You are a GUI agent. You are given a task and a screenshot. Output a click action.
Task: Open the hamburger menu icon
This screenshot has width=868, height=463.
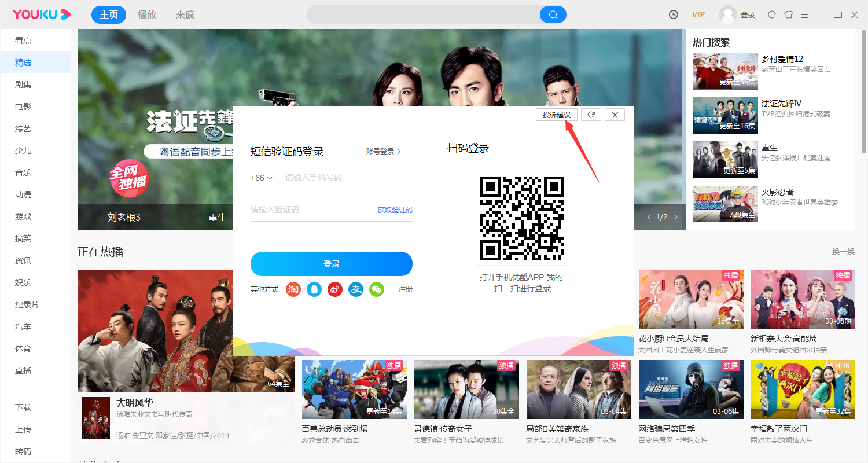coord(806,14)
